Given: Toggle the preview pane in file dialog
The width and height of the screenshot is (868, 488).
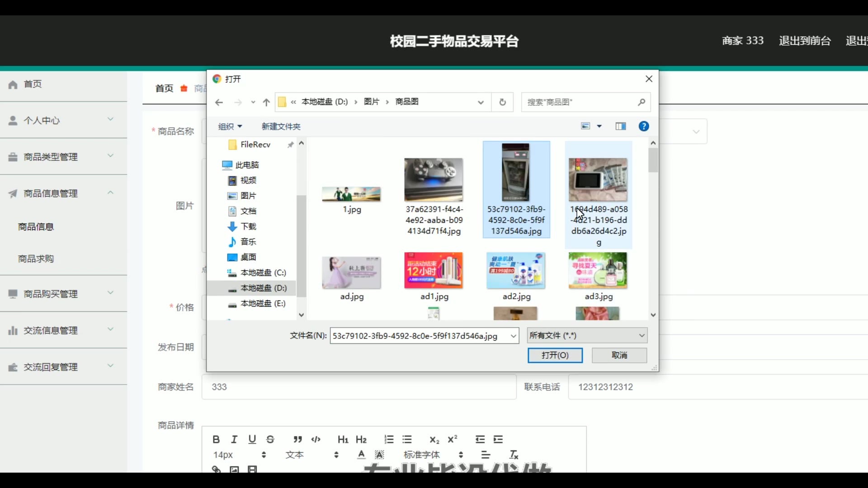Looking at the screenshot, I should click(621, 127).
